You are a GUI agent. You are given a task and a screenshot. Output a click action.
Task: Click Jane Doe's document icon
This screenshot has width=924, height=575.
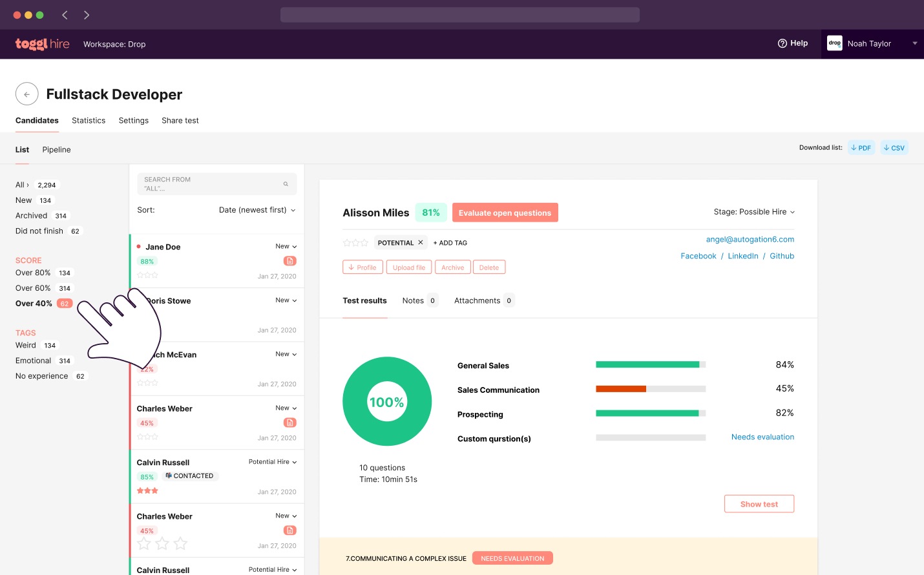(290, 261)
